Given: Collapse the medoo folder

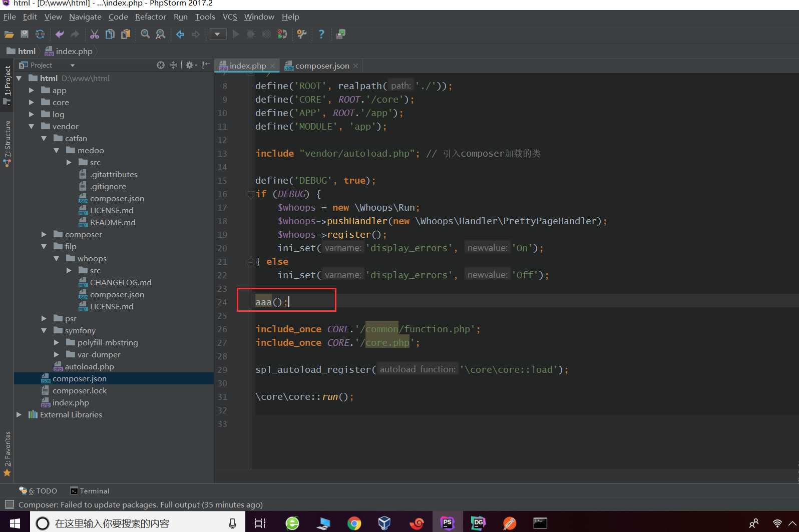Looking at the screenshot, I should (57, 150).
